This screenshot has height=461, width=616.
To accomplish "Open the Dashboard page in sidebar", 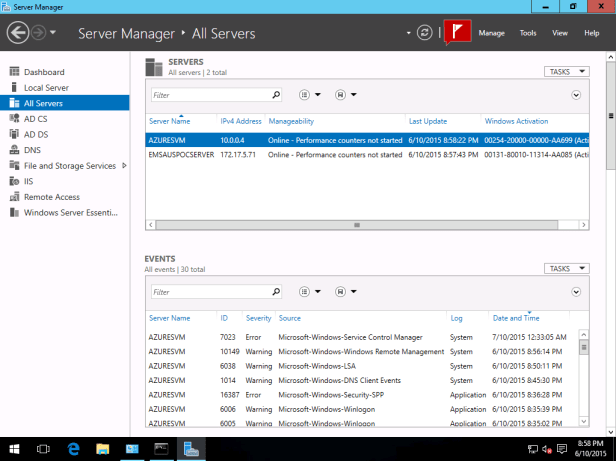I will click(x=44, y=72).
